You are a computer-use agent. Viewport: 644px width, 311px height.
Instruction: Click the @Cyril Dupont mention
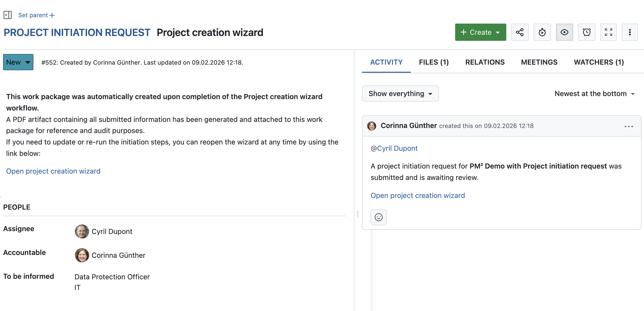394,148
